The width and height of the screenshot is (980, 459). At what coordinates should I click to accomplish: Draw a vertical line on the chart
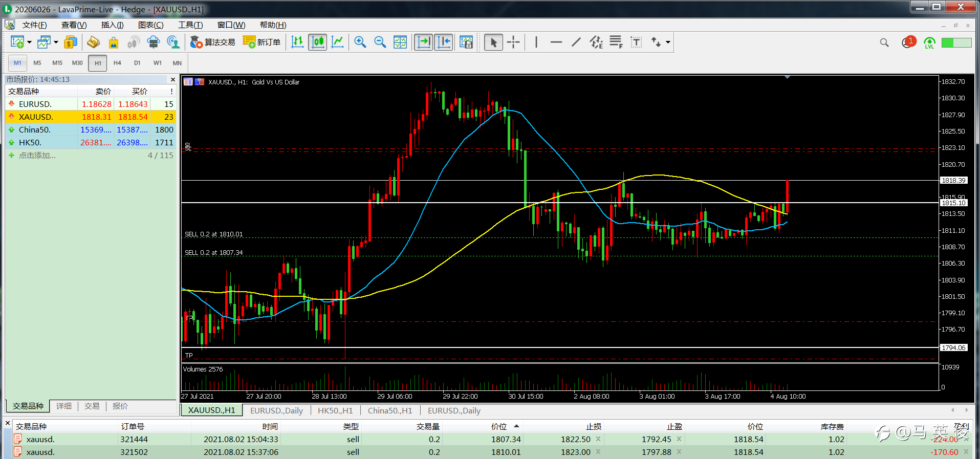point(536,42)
